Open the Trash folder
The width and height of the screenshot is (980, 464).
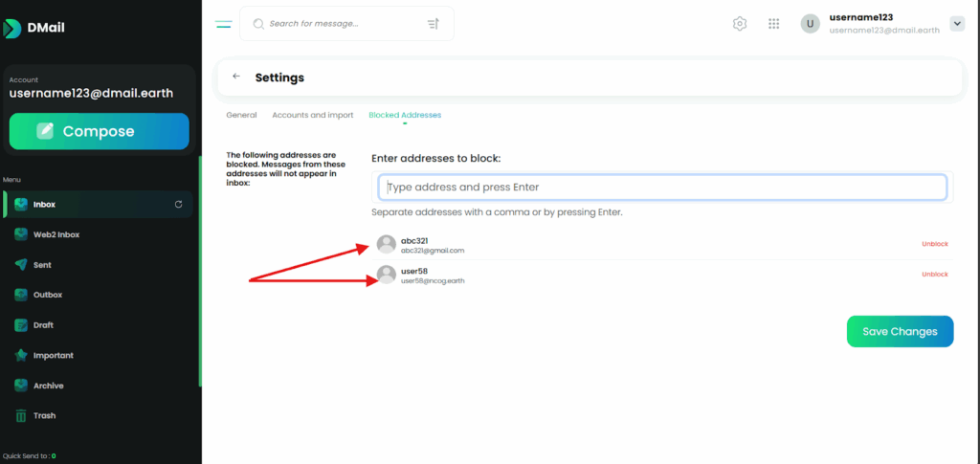pyautogui.click(x=44, y=415)
